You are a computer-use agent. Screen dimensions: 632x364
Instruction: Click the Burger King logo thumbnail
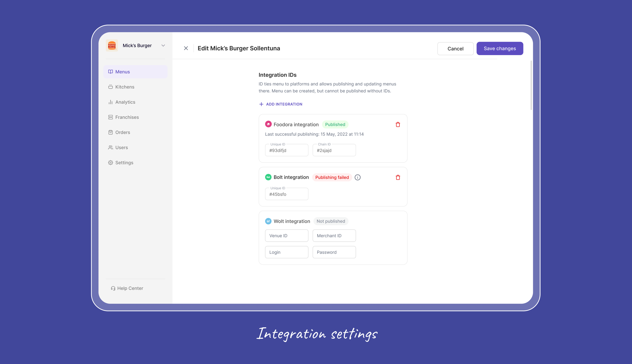112,45
